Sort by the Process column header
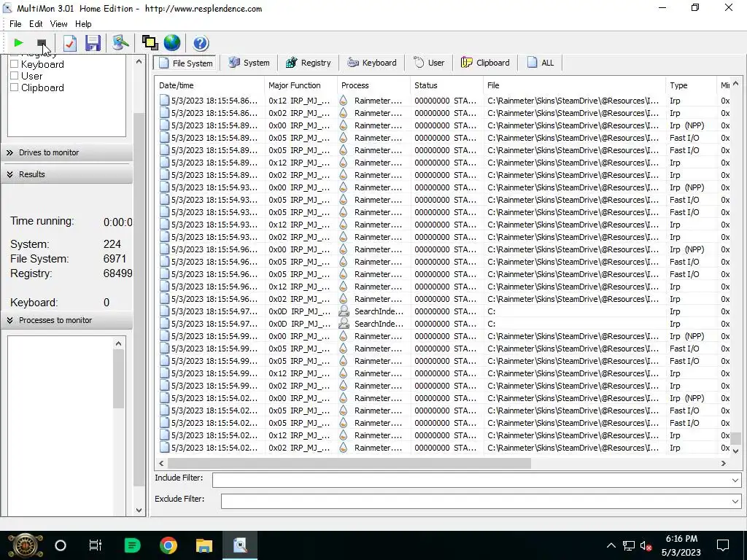This screenshot has width=747, height=560. tap(373, 85)
